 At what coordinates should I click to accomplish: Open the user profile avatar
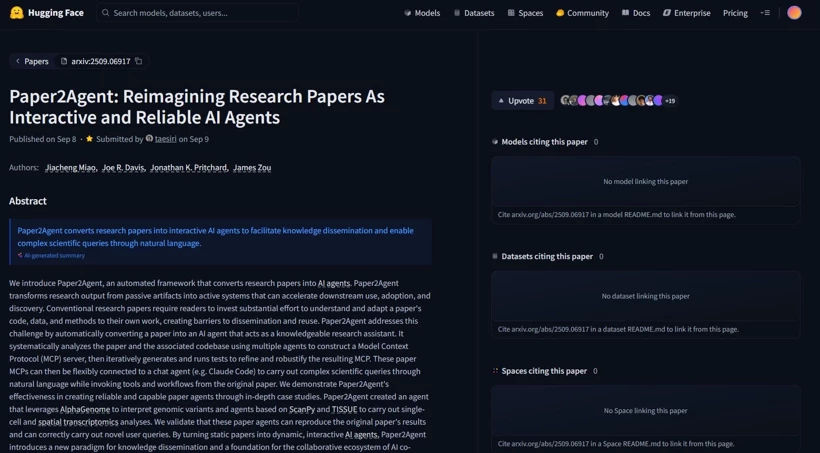pos(794,13)
